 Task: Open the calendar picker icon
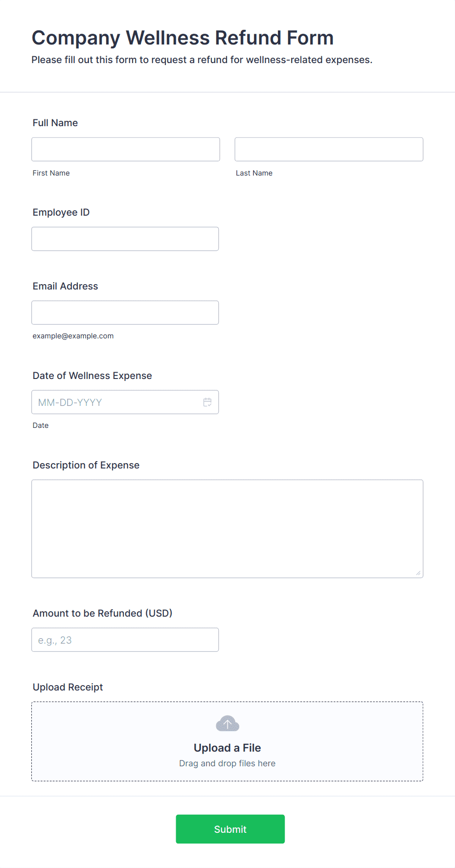(207, 402)
